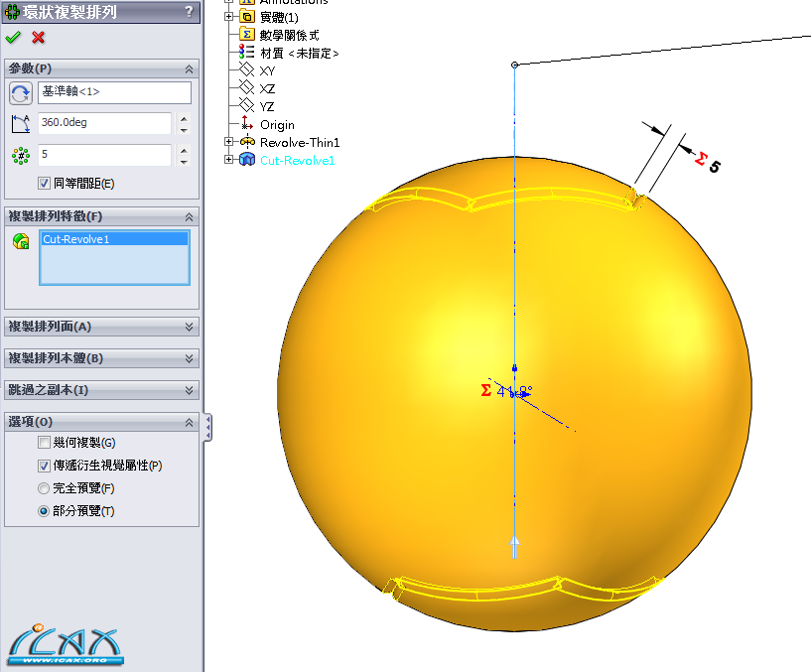
Task: Select the XZ plane label in tree
Action: pyautogui.click(x=267, y=88)
